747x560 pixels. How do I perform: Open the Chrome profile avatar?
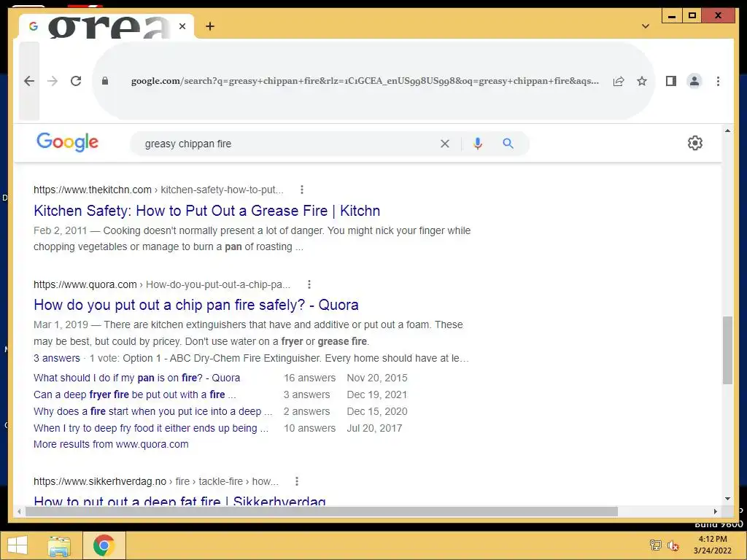click(x=694, y=81)
